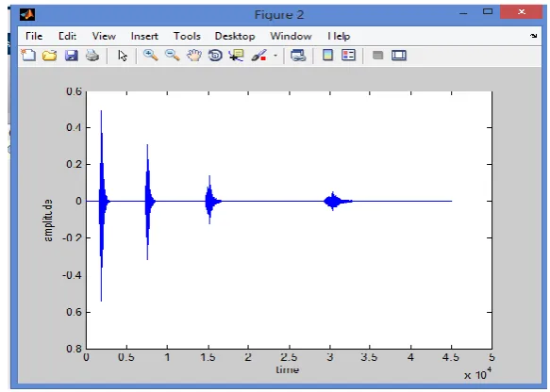Click the New Figure toolbar icon
The image size is (550, 392).
coord(28,56)
